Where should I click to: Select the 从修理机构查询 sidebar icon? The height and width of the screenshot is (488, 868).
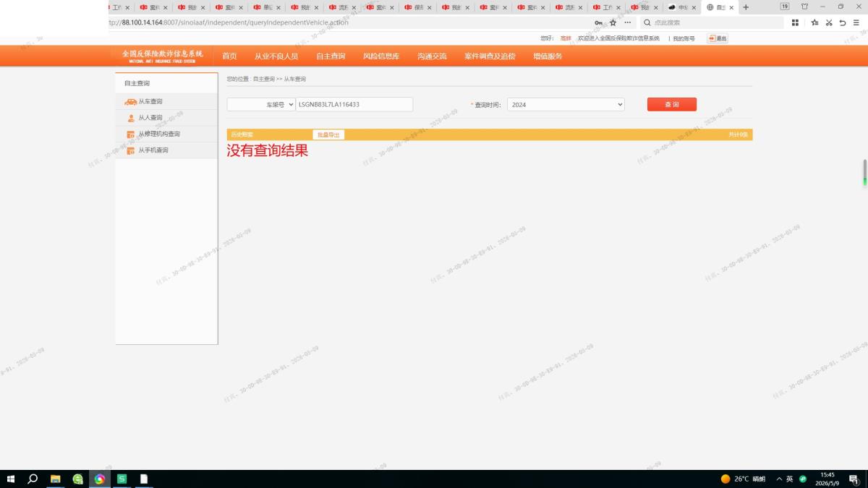coord(130,134)
